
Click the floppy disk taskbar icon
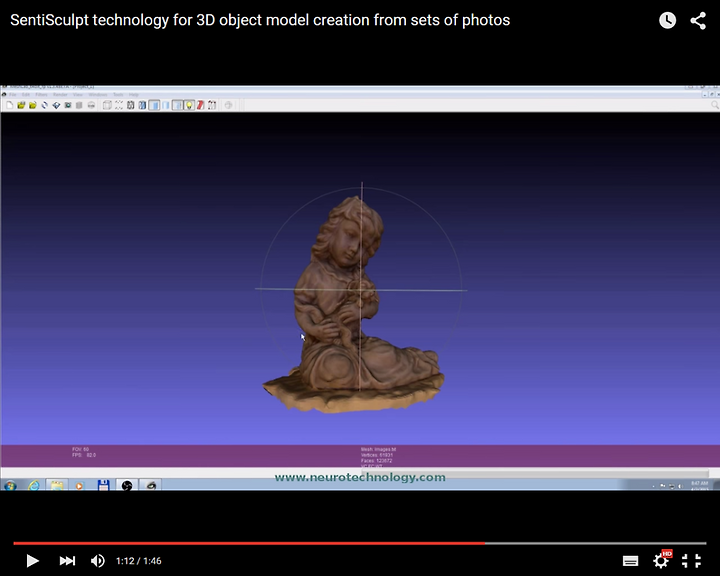pyautogui.click(x=103, y=485)
